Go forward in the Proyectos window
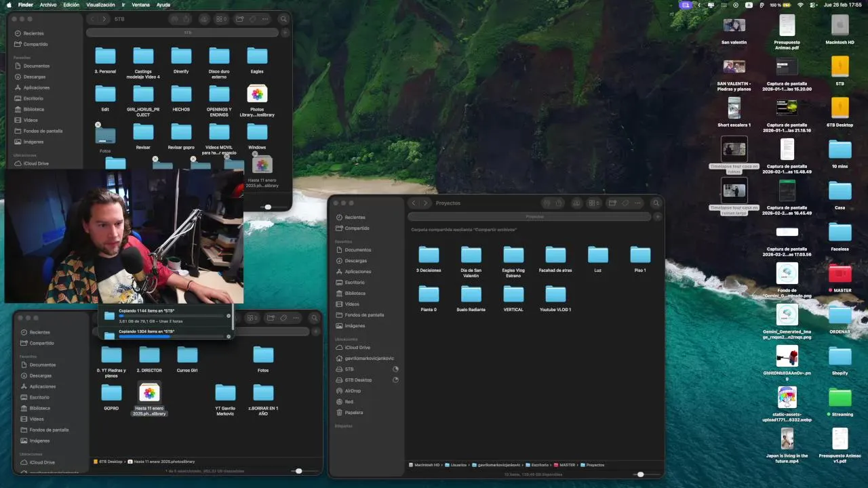Viewport: 868px width, 488px height. (426, 203)
